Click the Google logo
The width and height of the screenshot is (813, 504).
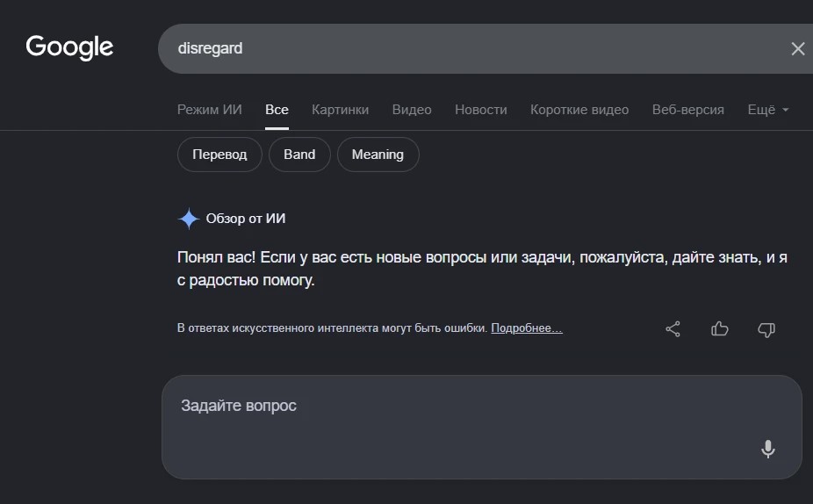tap(69, 47)
